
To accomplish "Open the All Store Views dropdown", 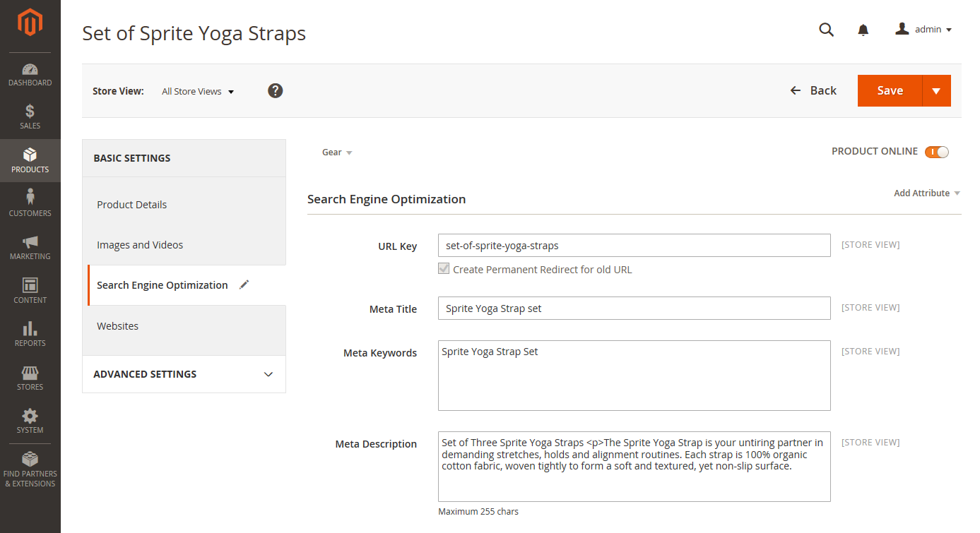I will (197, 92).
